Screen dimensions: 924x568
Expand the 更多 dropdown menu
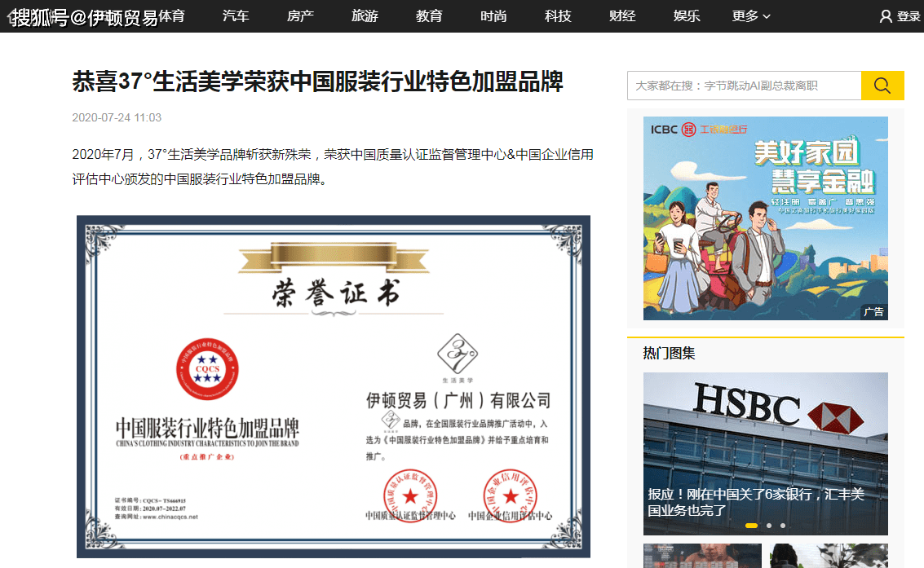point(751,16)
